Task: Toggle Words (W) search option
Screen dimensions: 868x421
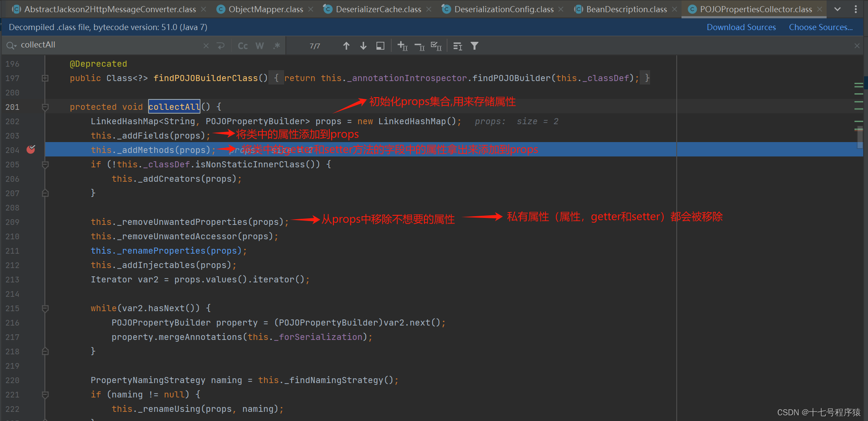Action: tap(260, 46)
